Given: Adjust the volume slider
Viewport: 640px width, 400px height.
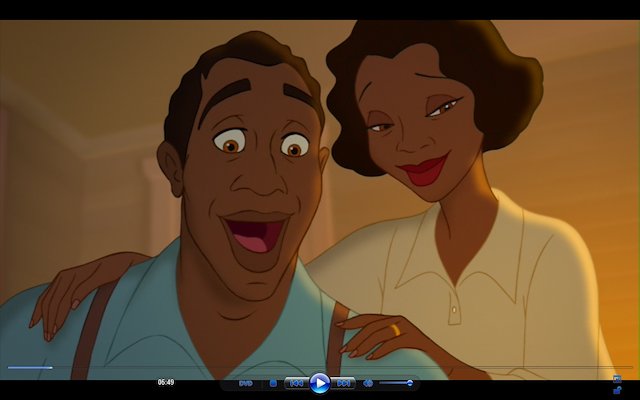Looking at the screenshot, I should tap(396, 383).
